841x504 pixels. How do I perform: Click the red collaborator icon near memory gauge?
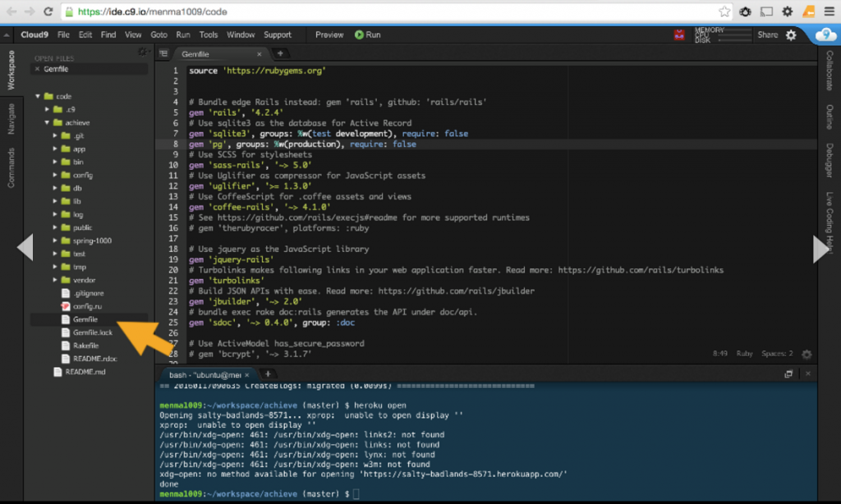(678, 34)
